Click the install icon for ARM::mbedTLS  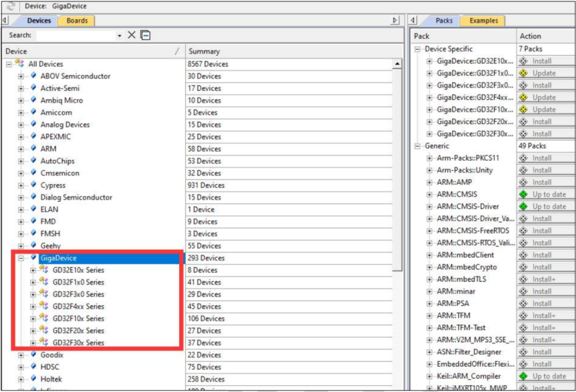(523, 279)
